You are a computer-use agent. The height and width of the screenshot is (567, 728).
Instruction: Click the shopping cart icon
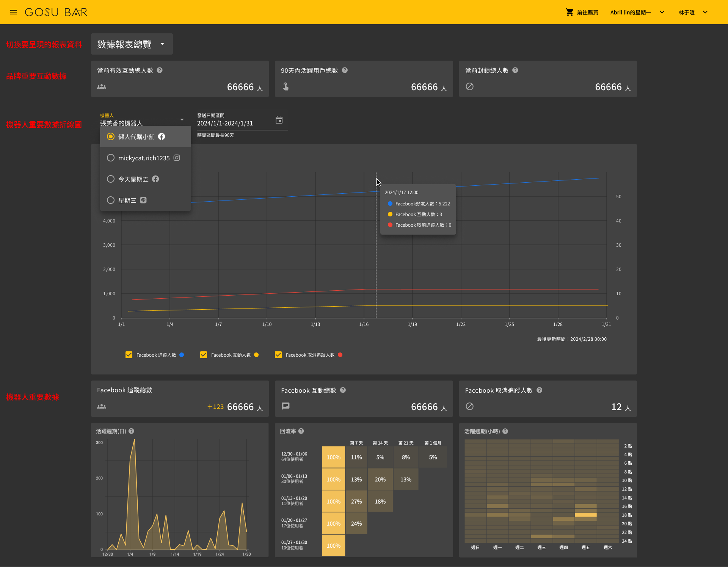(570, 12)
